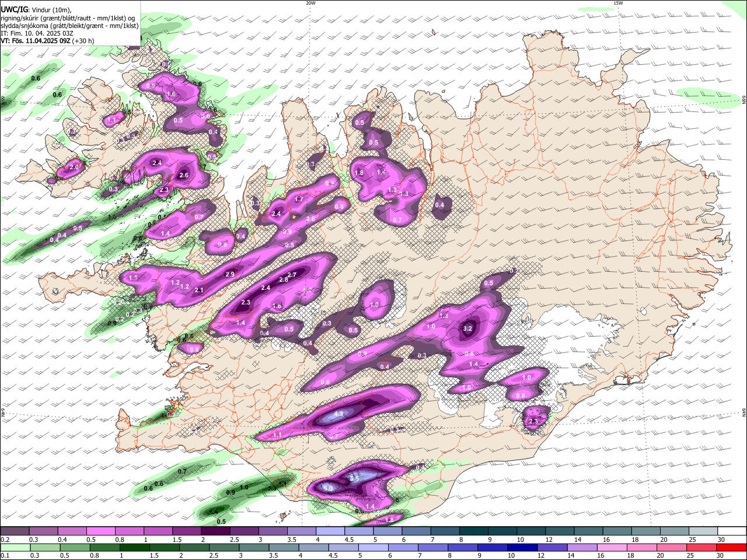Screen dimensions: 747x560
Task: Click the "20W" longitude label
Action: coord(310,3)
